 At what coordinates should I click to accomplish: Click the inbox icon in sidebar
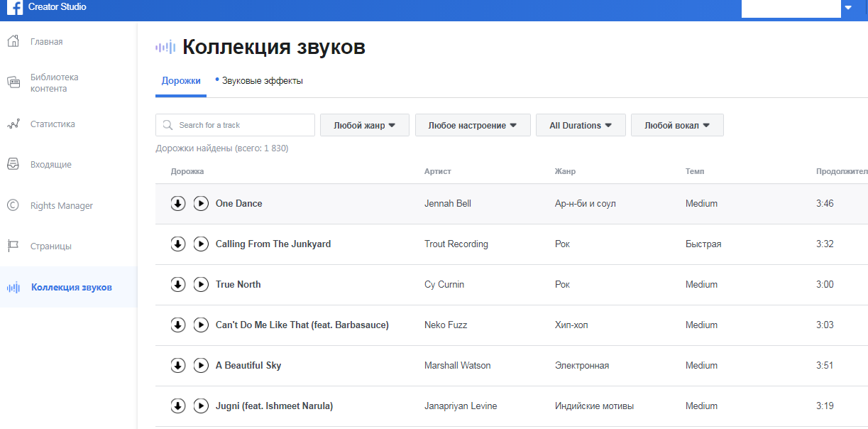tap(13, 165)
